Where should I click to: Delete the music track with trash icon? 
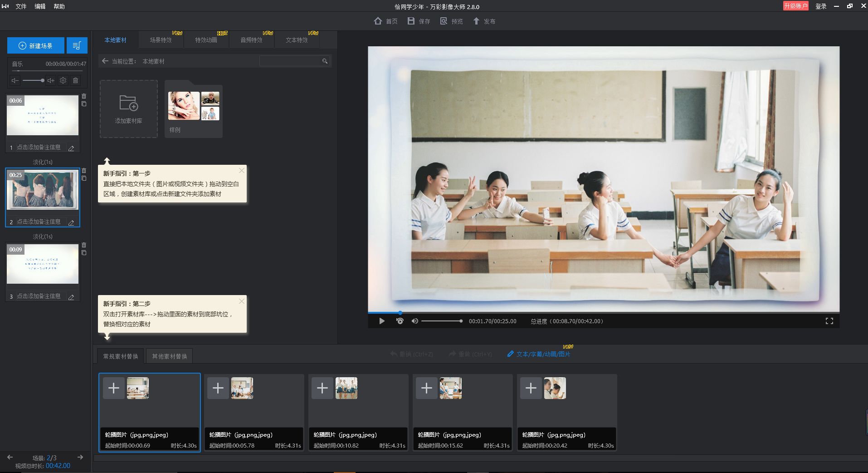(76, 80)
